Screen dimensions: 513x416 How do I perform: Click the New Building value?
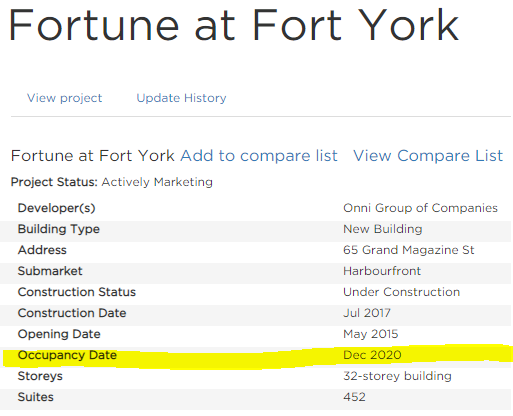coord(383,229)
